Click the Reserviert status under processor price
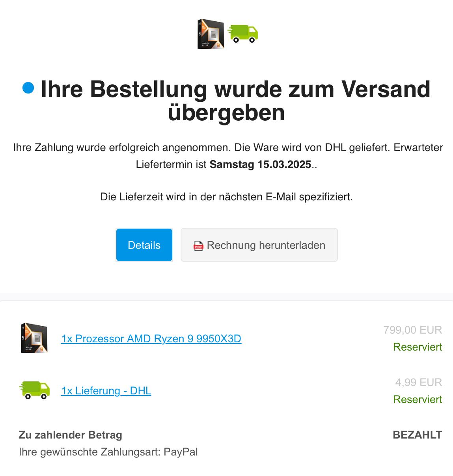 [x=418, y=347]
